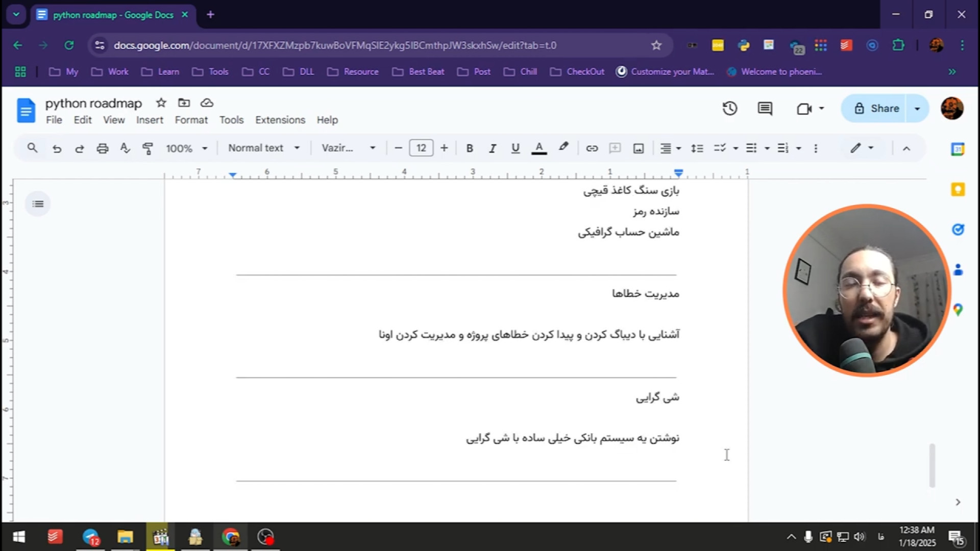Insert a link
This screenshot has width=980, height=551.
(x=592, y=148)
